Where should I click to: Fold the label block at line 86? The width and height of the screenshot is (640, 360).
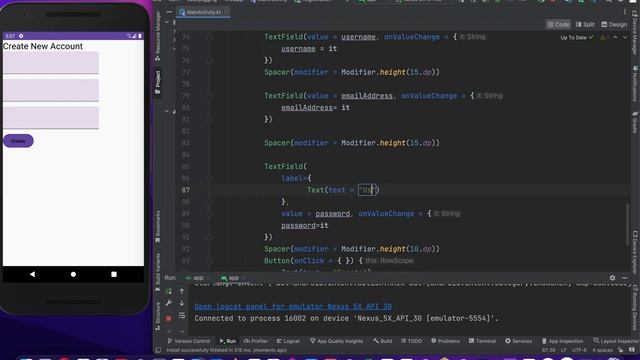209,178
